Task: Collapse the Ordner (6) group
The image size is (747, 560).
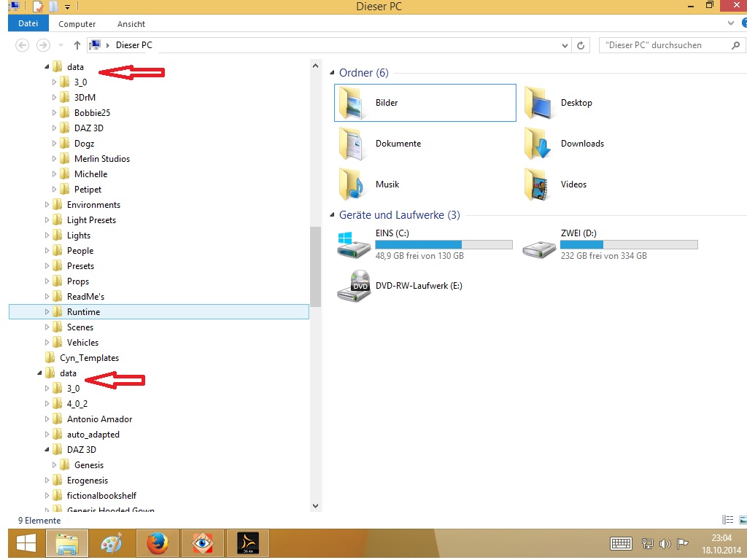Action: pyautogui.click(x=332, y=73)
